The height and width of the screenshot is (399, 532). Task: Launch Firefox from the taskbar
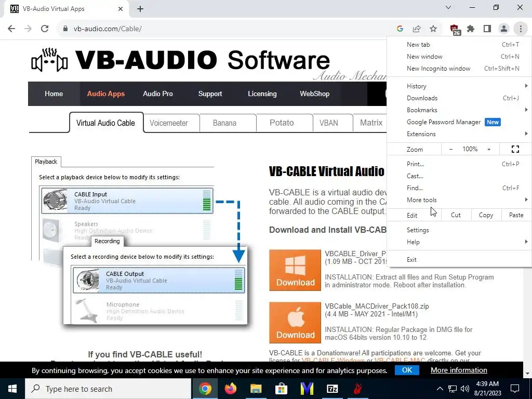230,389
